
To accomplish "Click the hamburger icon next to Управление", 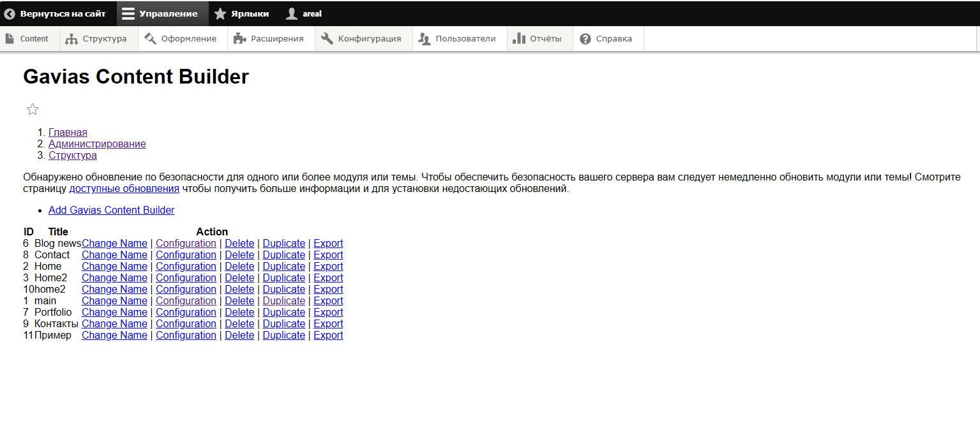I will (x=128, y=13).
